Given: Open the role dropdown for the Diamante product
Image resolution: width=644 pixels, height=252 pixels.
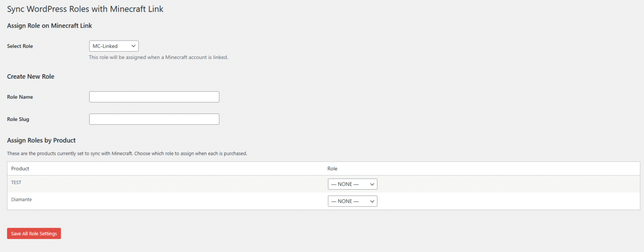Looking at the screenshot, I should [x=353, y=201].
